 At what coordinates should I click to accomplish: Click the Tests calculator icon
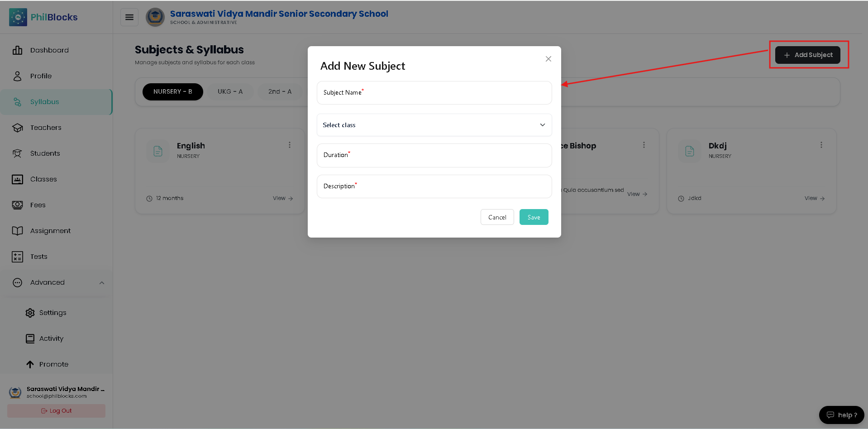pyautogui.click(x=17, y=257)
